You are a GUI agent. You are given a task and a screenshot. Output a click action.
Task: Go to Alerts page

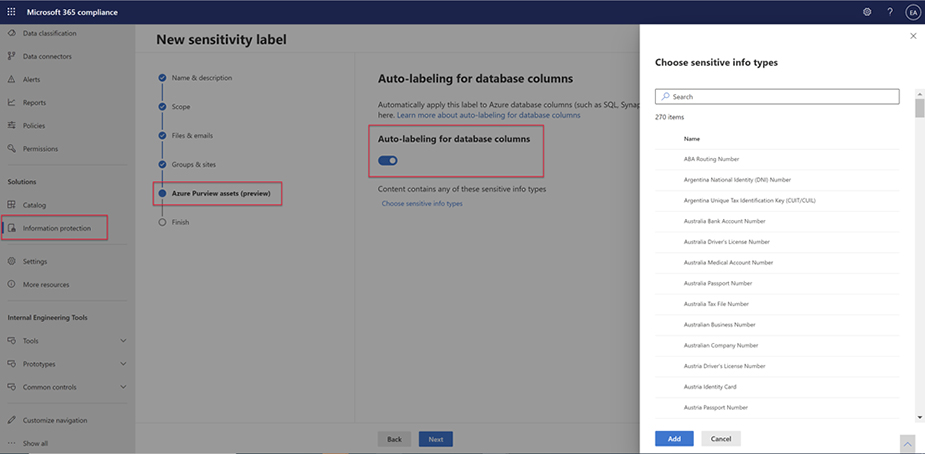coord(32,80)
